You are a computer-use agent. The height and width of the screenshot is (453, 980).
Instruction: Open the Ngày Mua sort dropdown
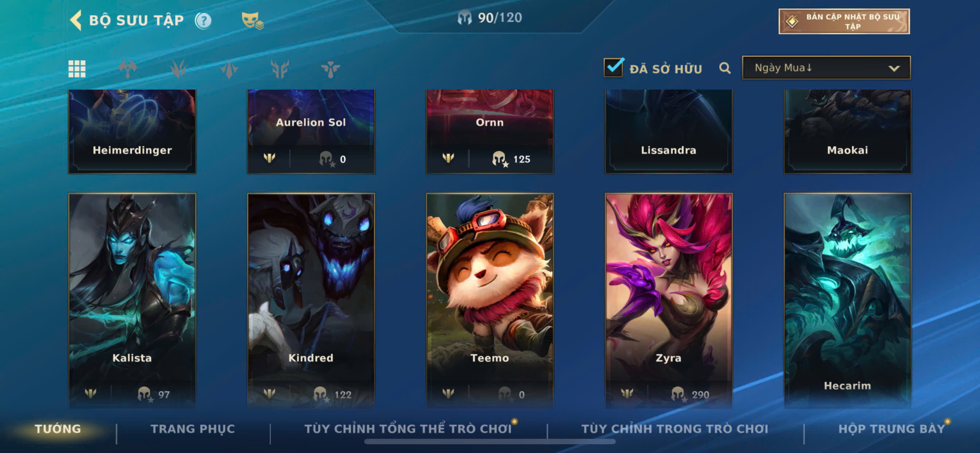826,68
